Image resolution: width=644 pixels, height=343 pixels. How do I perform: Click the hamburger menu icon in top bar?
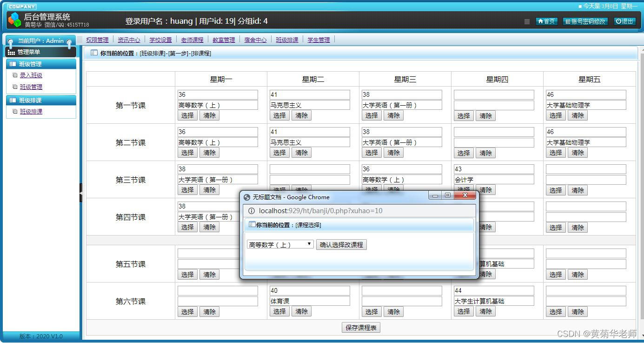pos(527,21)
